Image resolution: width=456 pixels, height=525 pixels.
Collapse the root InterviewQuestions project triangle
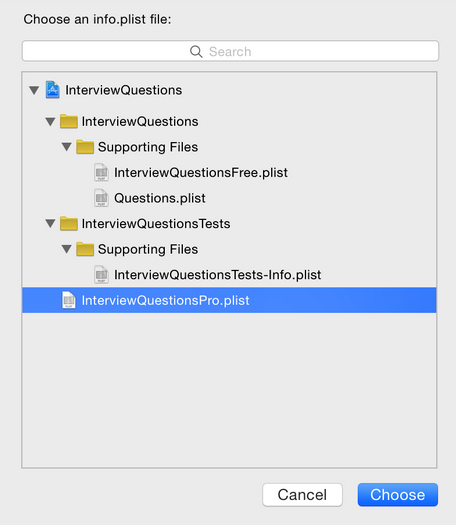pyautogui.click(x=34, y=90)
